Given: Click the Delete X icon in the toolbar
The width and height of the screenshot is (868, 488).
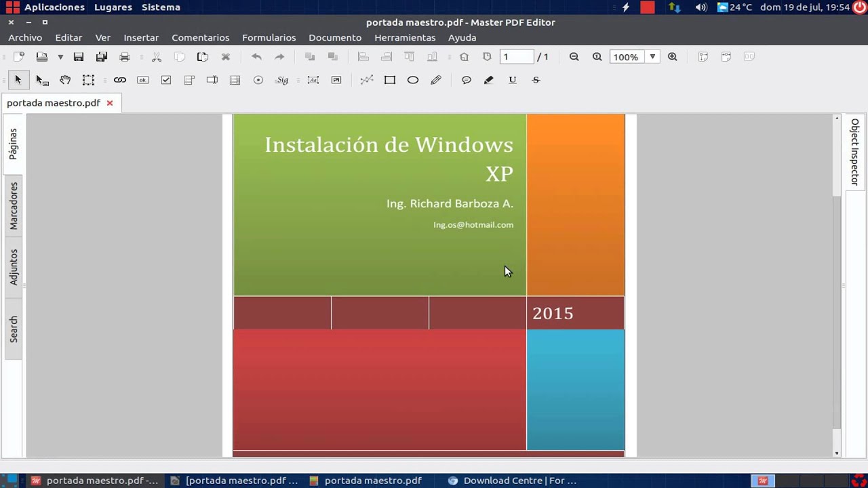Looking at the screenshot, I should [226, 57].
